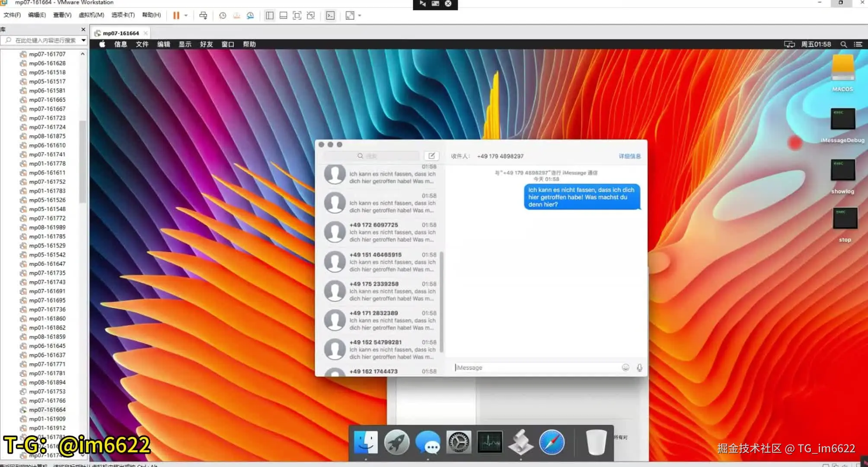The width and height of the screenshot is (868, 467).
Task: Open the console view icon
Action: pyautogui.click(x=330, y=16)
